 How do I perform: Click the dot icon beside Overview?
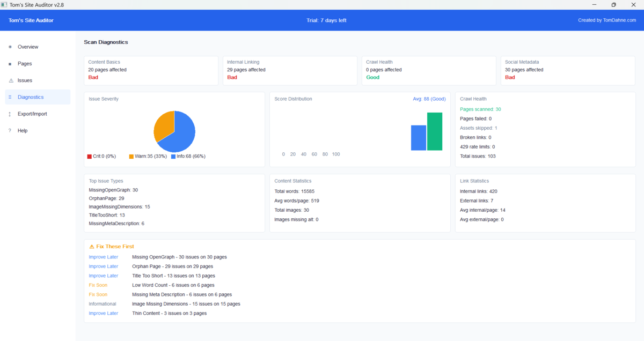pos(11,47)
